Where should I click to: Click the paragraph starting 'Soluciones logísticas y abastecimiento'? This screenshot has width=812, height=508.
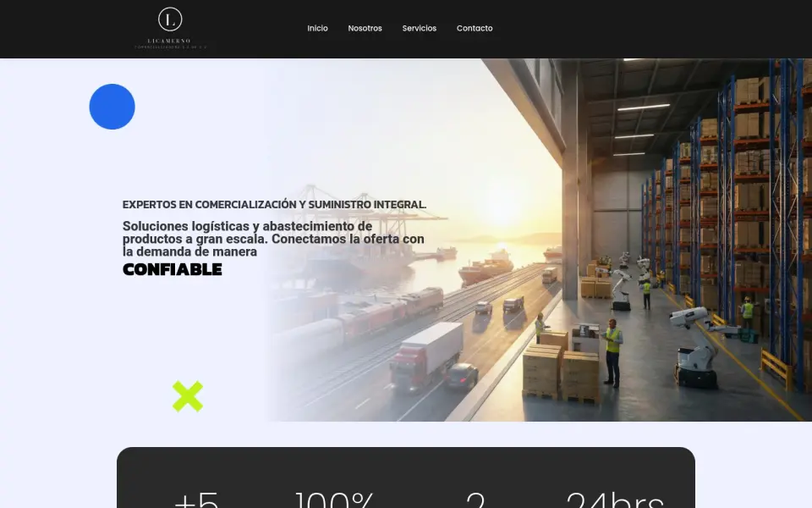coord(273,239)
